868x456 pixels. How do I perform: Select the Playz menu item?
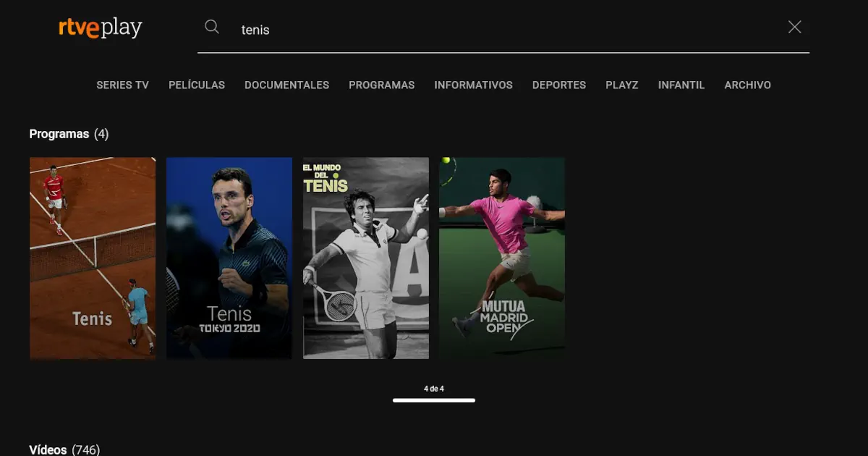pyautogui.click(x=621, y=85)
